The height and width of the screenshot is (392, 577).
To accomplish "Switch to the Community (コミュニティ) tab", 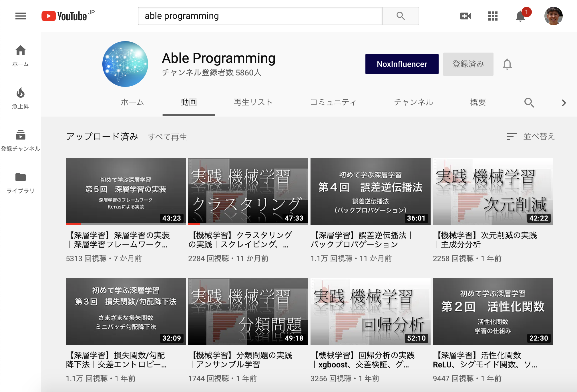I will (333, 102).
